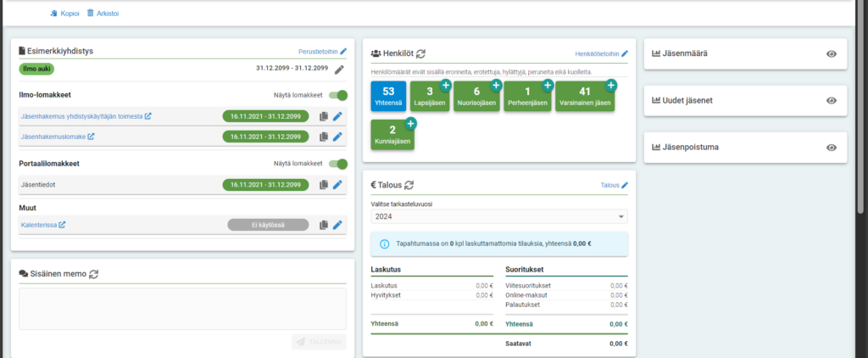
Task: Click the refresh icon next to Henkilöt
Action: coord(420,53)
